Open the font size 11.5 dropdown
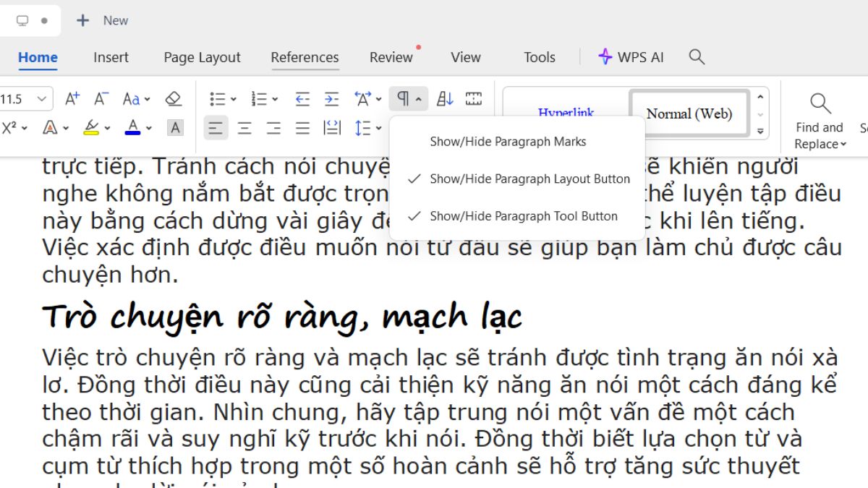 click(x=43, y=99)
